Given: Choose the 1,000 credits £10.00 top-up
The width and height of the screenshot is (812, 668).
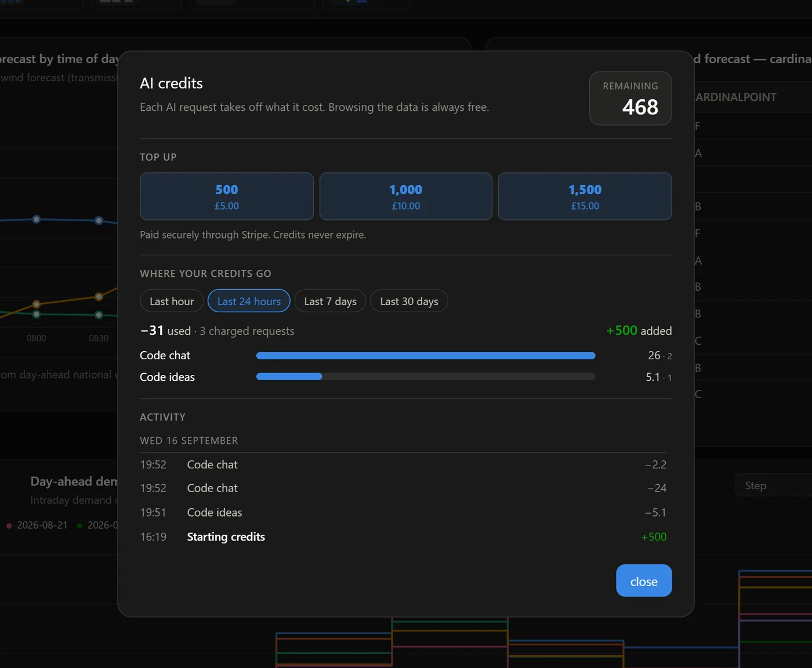Looking at the screenshot, I should pos(406,196).
